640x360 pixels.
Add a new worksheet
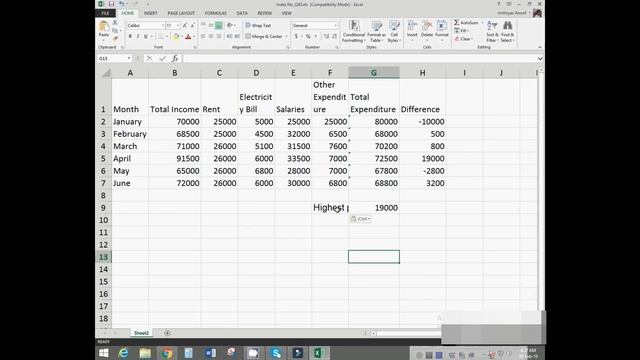tap(167, 333)
